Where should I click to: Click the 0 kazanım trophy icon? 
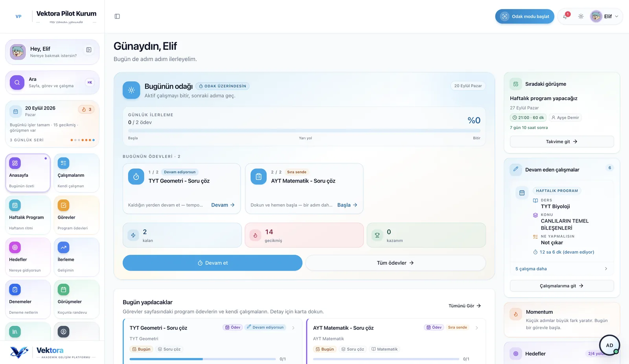point(377,235)
